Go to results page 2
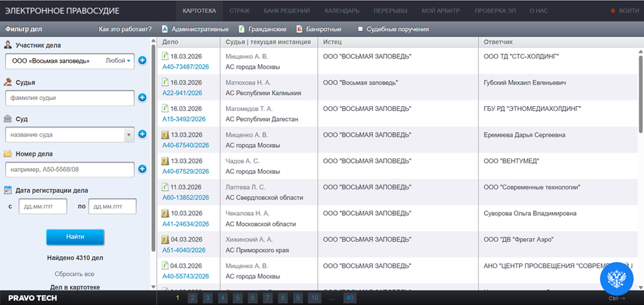This screenshot has width=644, height=305. [192, 298]
